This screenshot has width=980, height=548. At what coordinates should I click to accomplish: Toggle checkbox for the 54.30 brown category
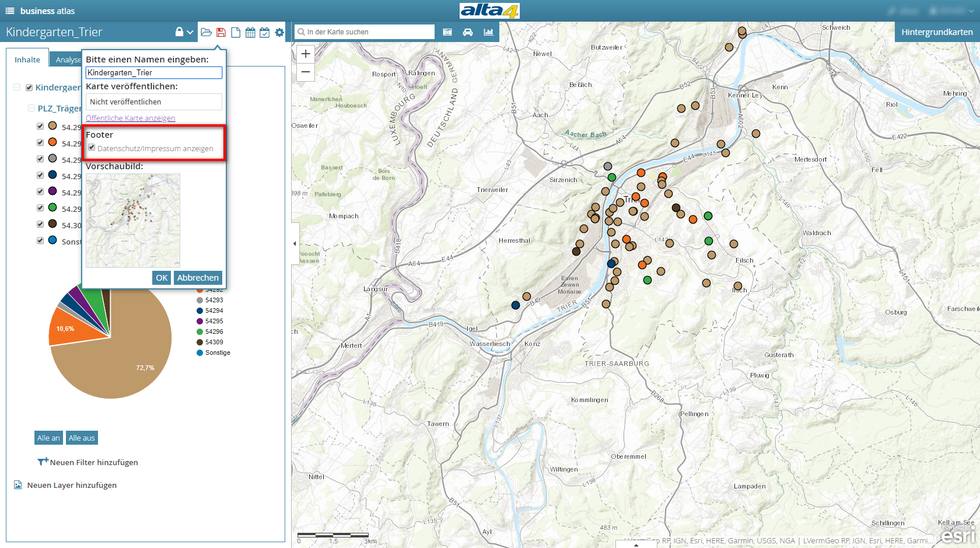40,224
